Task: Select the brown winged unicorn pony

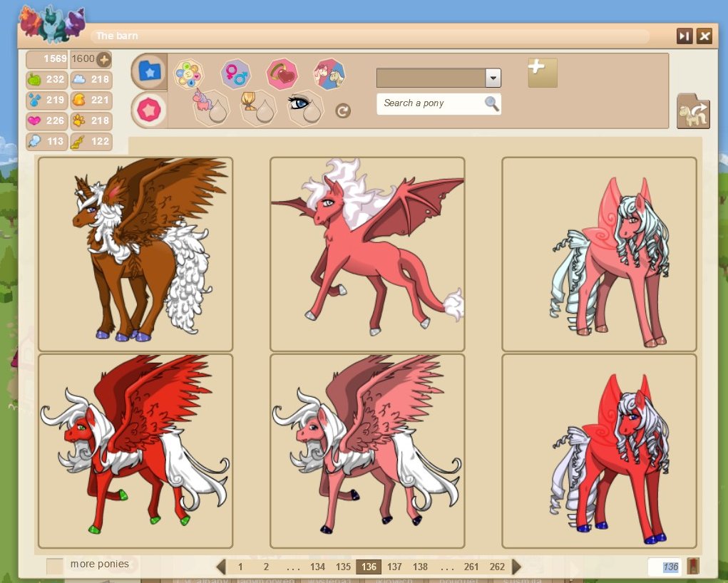Action: (x=135, y=254)
